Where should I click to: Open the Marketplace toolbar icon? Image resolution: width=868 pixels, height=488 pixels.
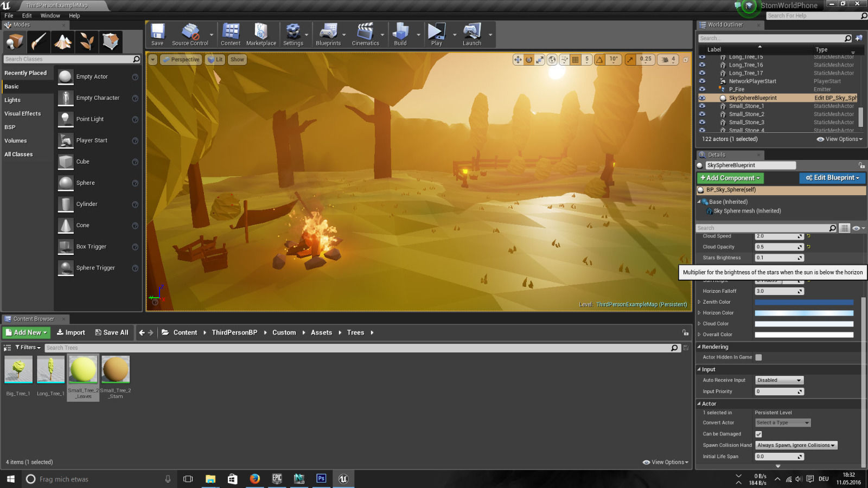[x=261, y=35]
